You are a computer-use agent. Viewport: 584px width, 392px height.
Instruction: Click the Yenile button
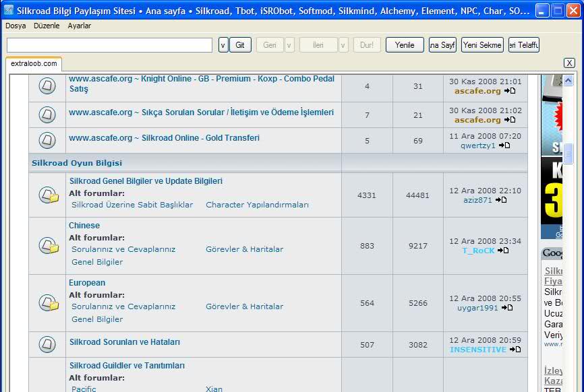(405, 45)
